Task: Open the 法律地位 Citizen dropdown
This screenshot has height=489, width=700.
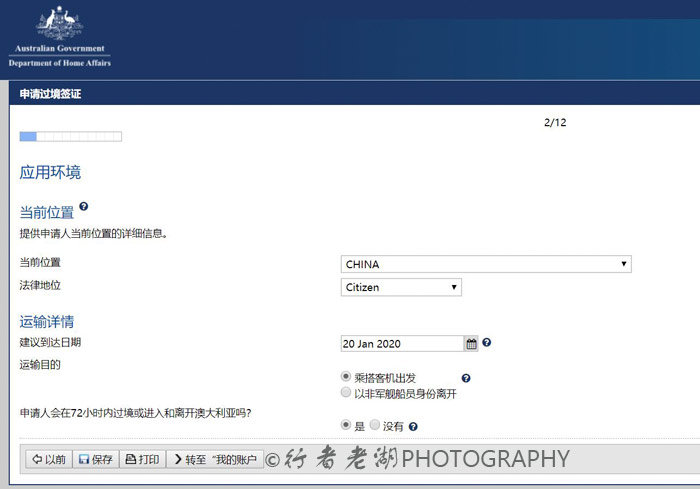Action: click(x=401, y=287)
